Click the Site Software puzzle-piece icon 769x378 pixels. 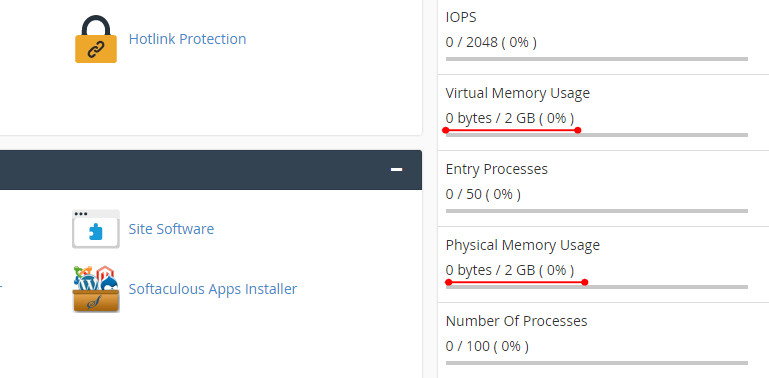point(96,229)
